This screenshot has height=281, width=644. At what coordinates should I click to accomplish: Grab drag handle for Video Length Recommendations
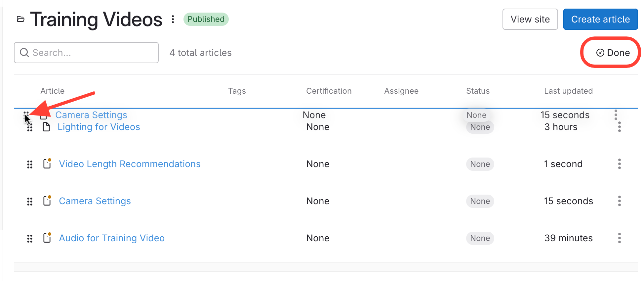click(30, 164)
